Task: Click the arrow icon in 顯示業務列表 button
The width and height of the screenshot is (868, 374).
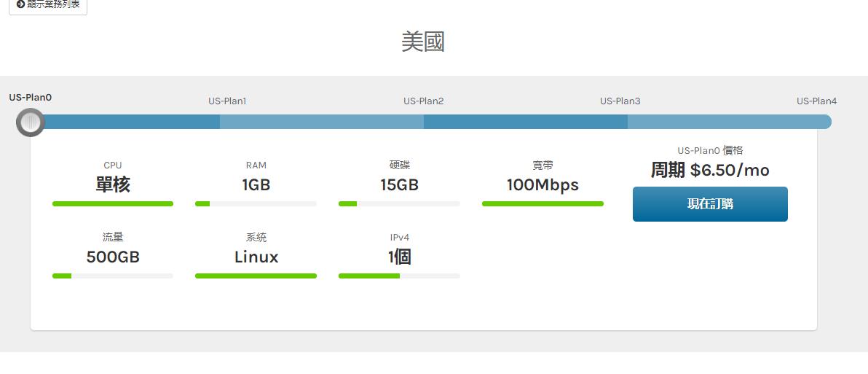Action: (x=20, y=4)
